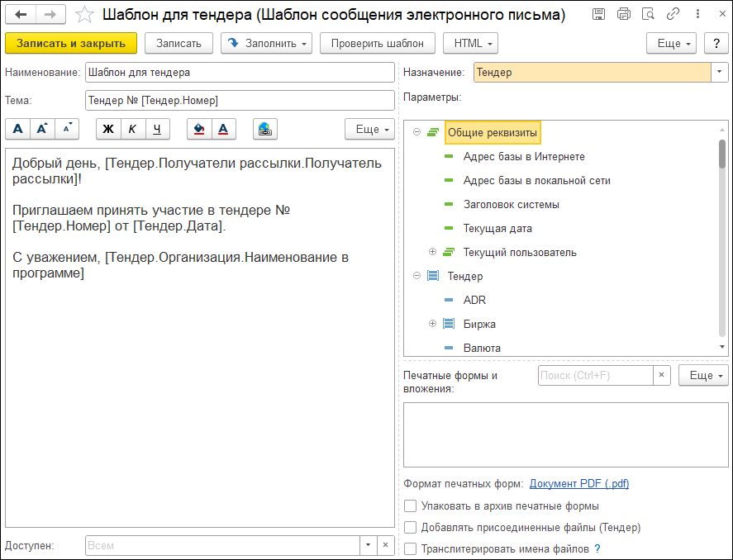
Task: Collapse the Общие реквизиты tree node
Action: point(416,132)
